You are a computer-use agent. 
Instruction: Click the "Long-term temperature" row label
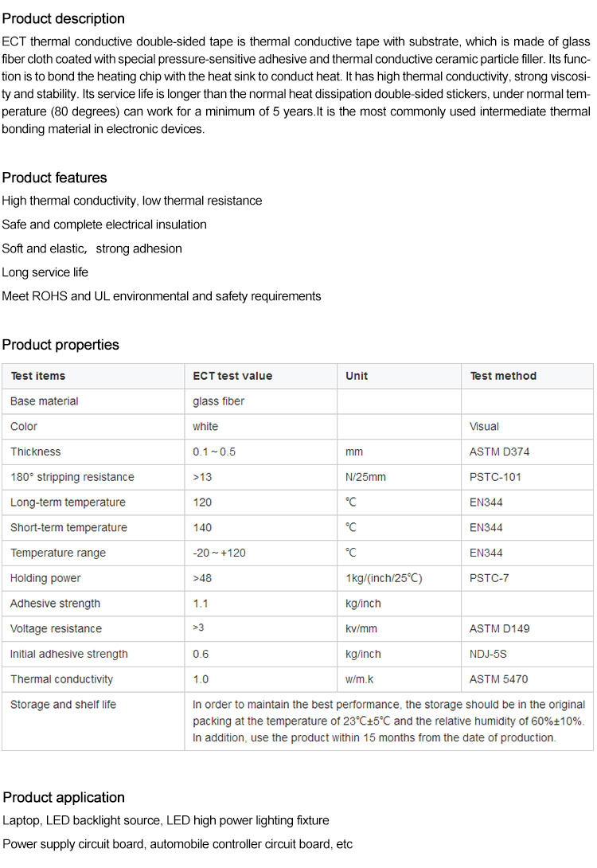point(68,502)
